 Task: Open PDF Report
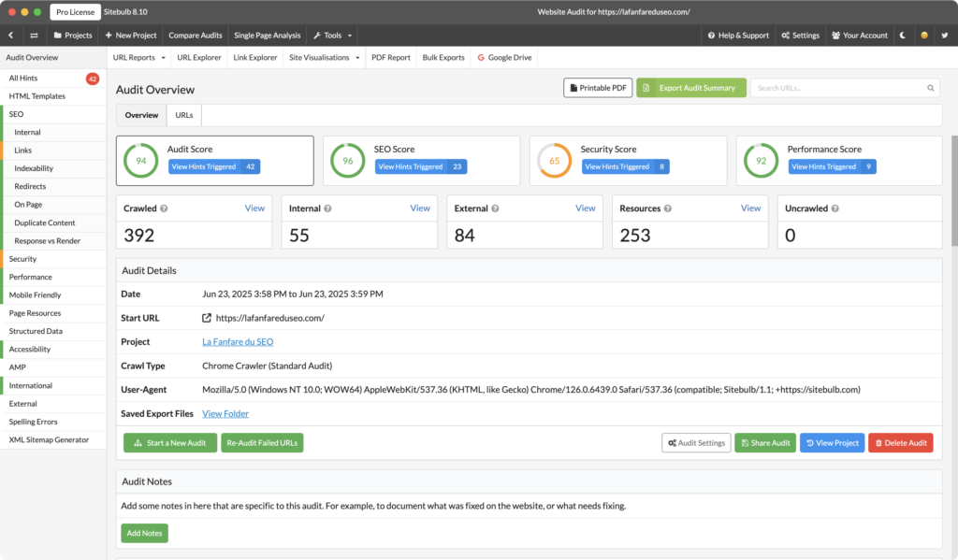click(391, 57)
